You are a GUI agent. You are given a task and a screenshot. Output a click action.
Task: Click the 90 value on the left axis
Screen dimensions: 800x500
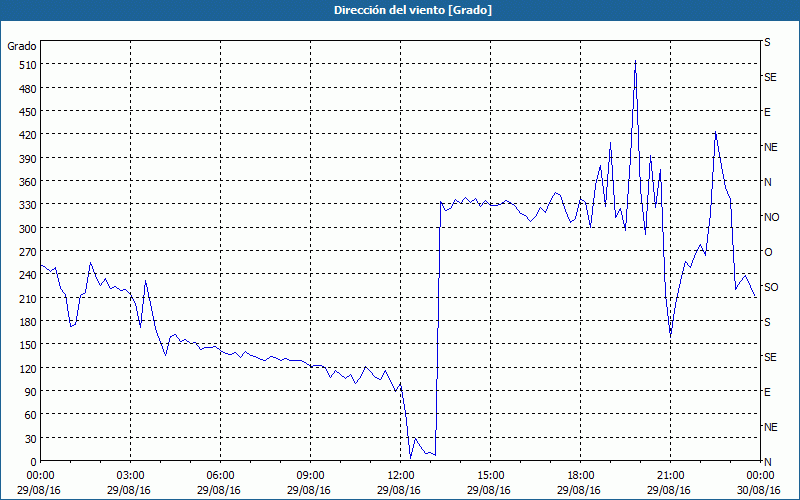(x=30, y=392)
